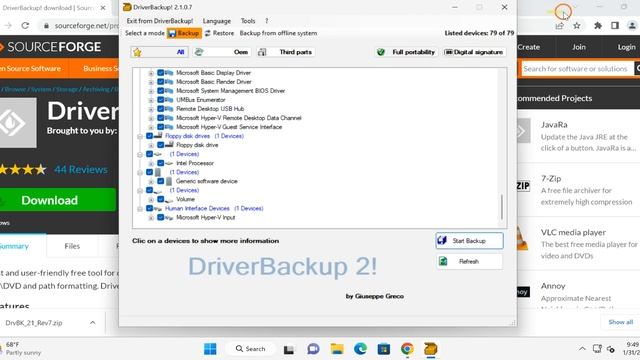640x360 pixels.
Task: Open the ? help menu
Action: pos(267,21)
